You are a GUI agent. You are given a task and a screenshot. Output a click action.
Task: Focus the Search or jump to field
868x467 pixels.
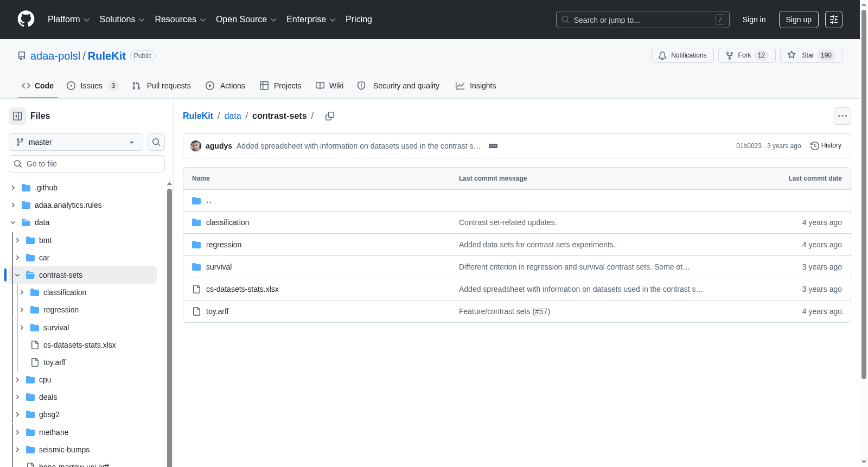[643, 20]
